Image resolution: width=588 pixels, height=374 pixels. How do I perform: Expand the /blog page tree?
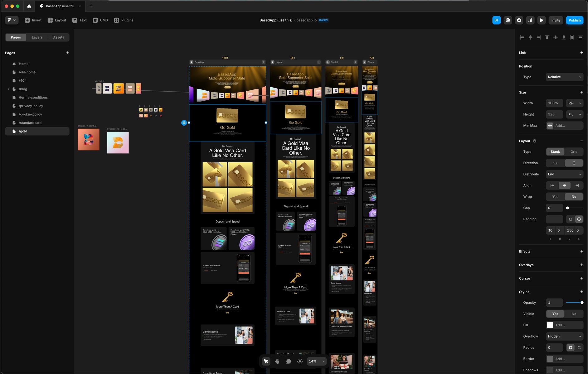pos(9,89)
